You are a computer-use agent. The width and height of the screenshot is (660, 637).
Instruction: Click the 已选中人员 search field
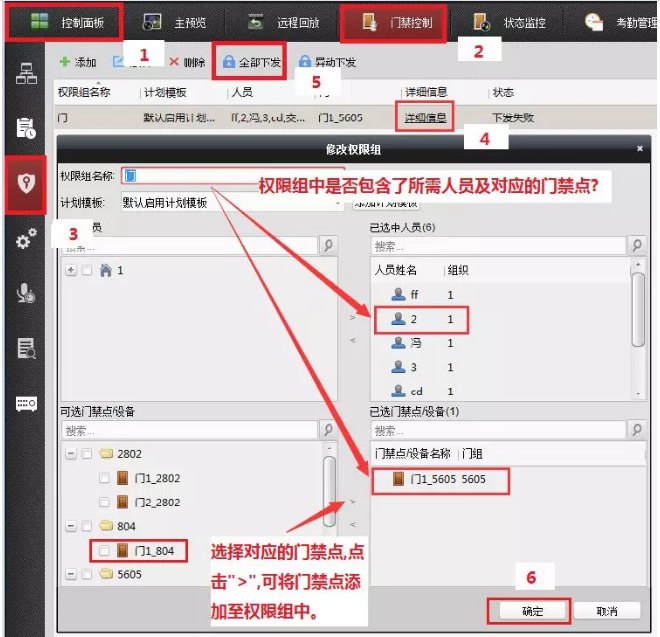coord(498,246)
